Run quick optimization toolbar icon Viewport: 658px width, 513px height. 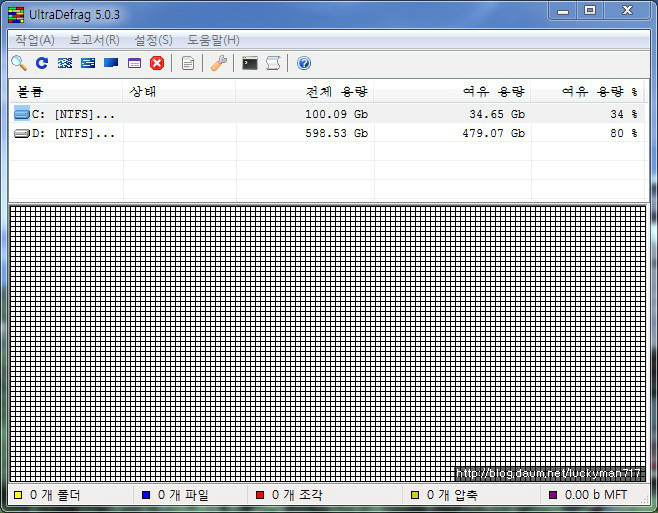pyautogui.click(x=88, y=63)
